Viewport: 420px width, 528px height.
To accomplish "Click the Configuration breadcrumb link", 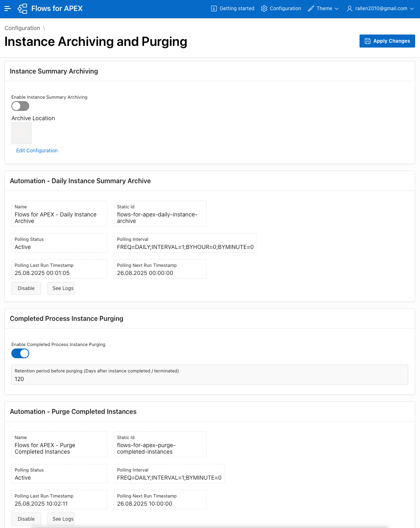I will click(22, 28).
